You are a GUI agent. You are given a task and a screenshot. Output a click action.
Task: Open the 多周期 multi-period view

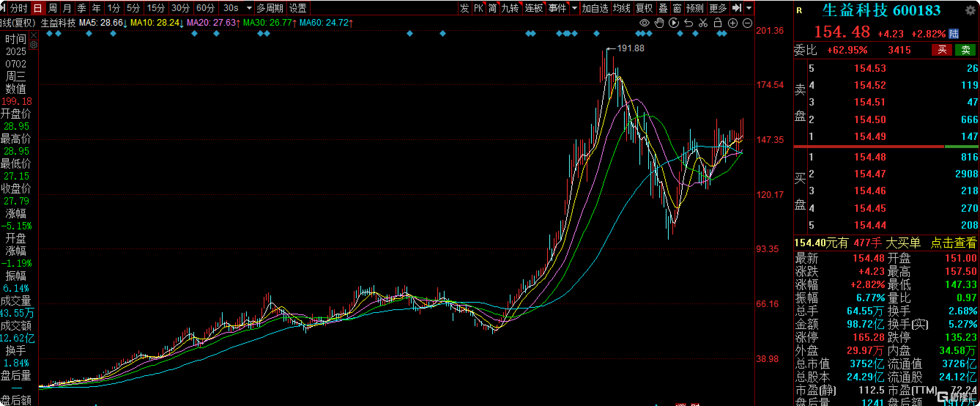[270, 8]
